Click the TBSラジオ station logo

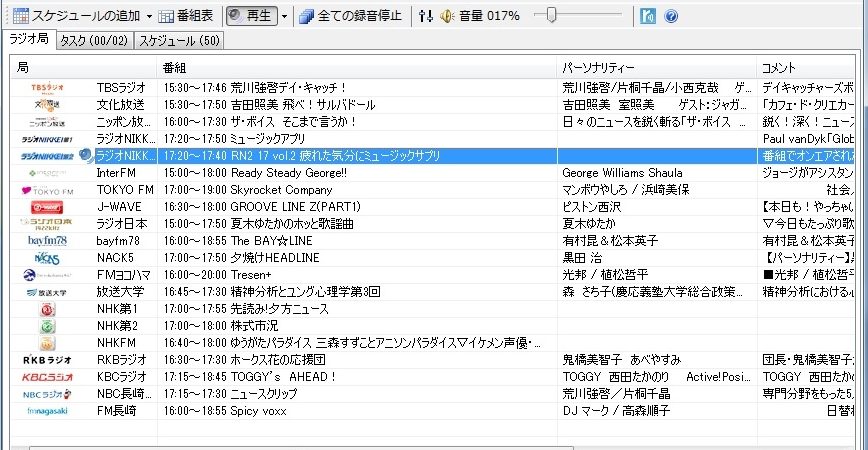tap(47, 87)
